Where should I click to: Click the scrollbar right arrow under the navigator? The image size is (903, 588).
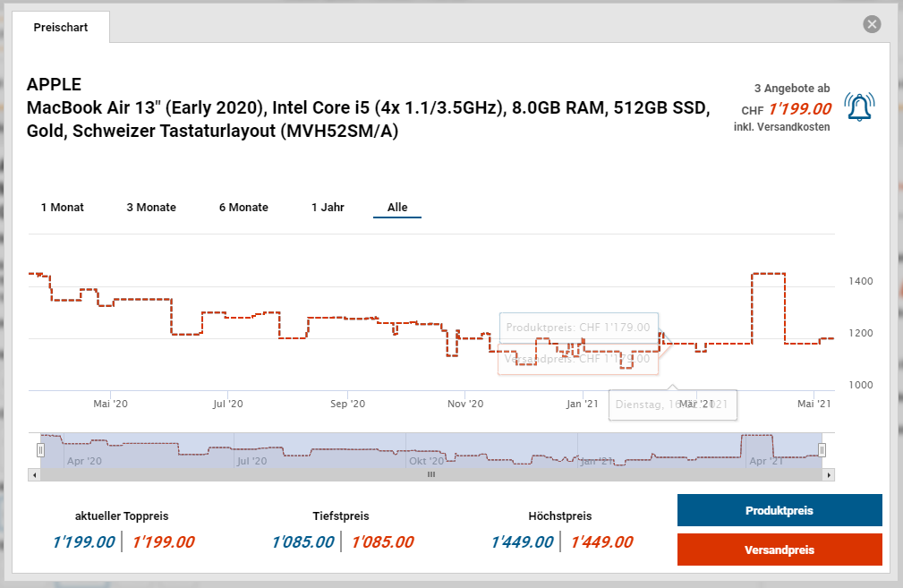828,475
